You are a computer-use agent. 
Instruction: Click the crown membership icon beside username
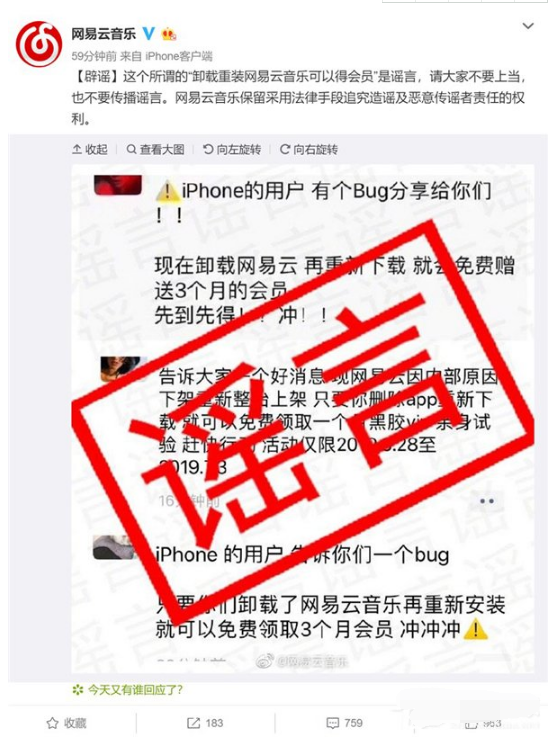(x=169, y=34)
